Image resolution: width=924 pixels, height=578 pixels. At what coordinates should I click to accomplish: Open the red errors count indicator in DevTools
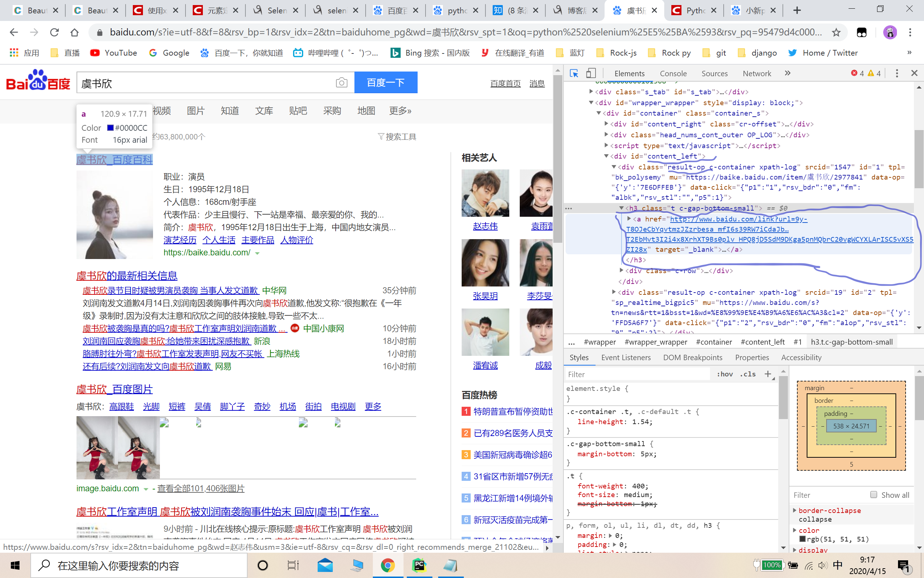pos(857,73)
